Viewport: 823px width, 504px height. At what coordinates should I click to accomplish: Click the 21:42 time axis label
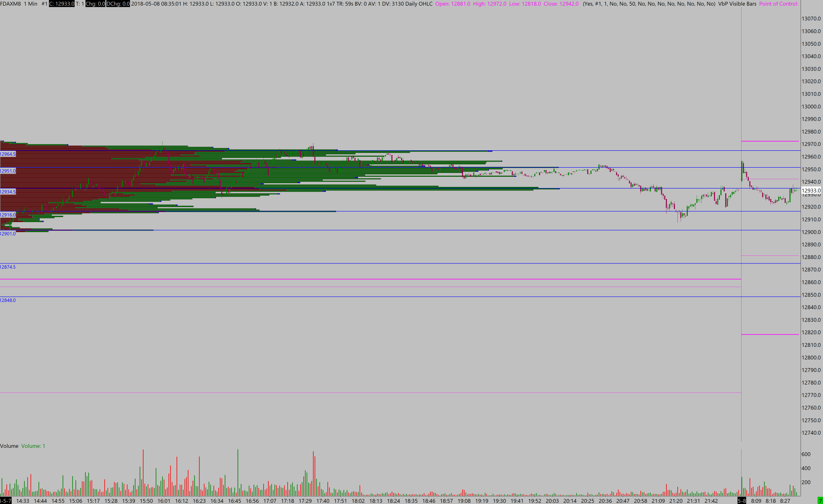coord(711,501)
